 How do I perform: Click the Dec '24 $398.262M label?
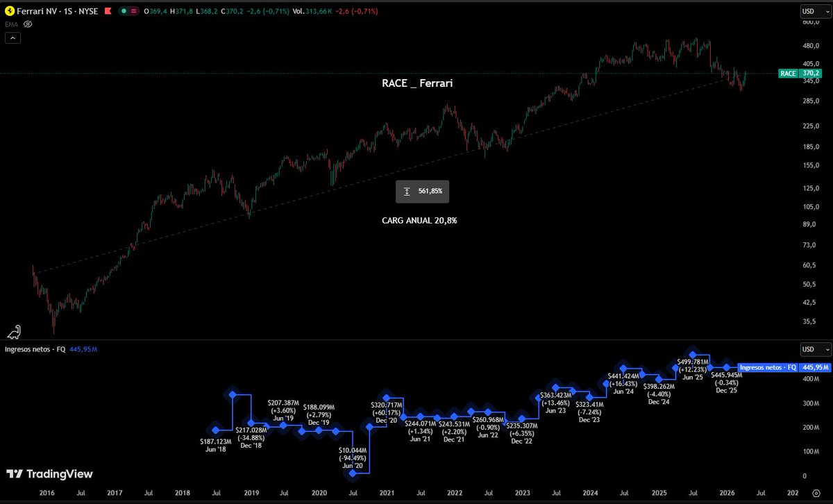tap(659, 393)
